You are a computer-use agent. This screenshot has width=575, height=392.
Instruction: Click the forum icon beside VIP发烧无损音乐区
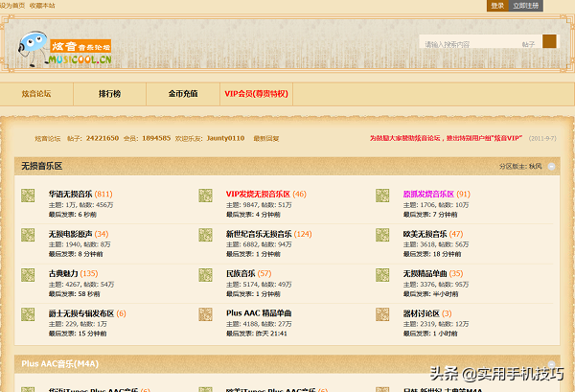coord(206,196)
